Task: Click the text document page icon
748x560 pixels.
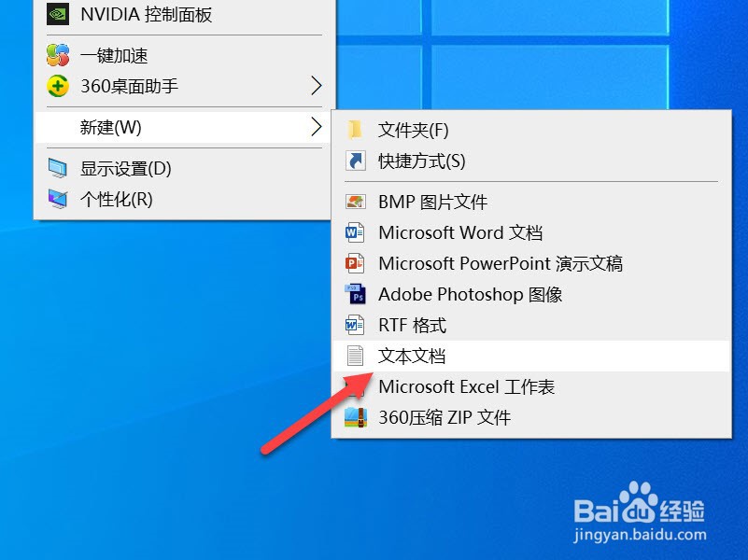Action: tap(355, 356)
